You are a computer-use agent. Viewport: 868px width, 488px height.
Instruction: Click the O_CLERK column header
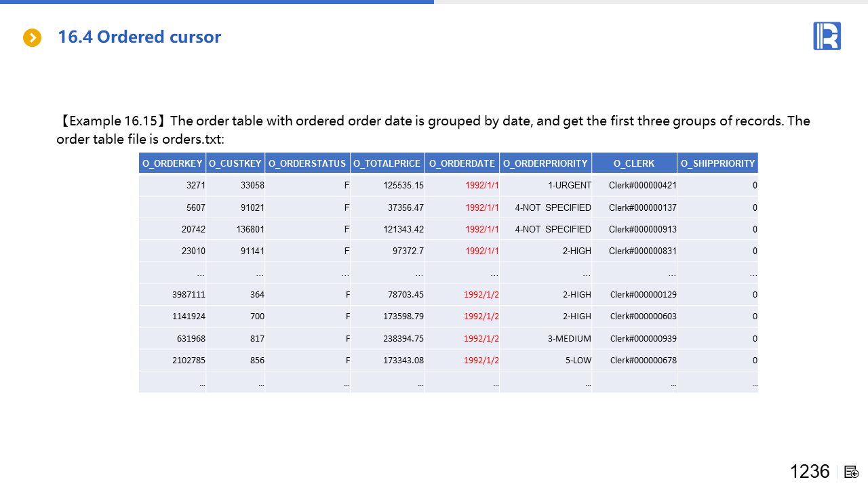click(x=634, y=163)
